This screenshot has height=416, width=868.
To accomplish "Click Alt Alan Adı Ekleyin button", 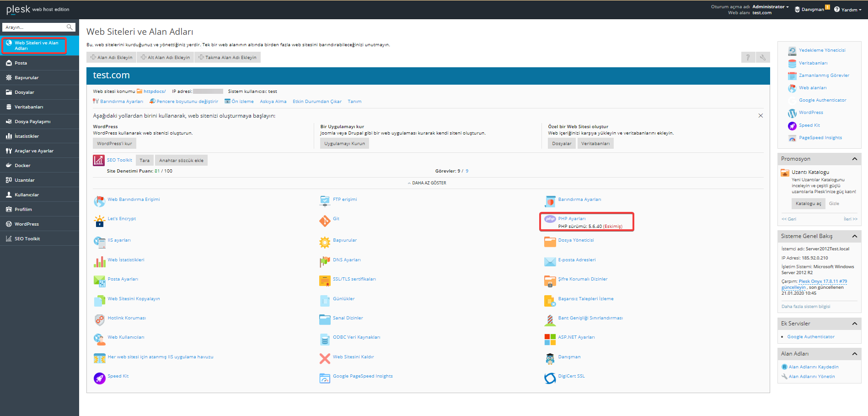I will [x=165, y=57].
